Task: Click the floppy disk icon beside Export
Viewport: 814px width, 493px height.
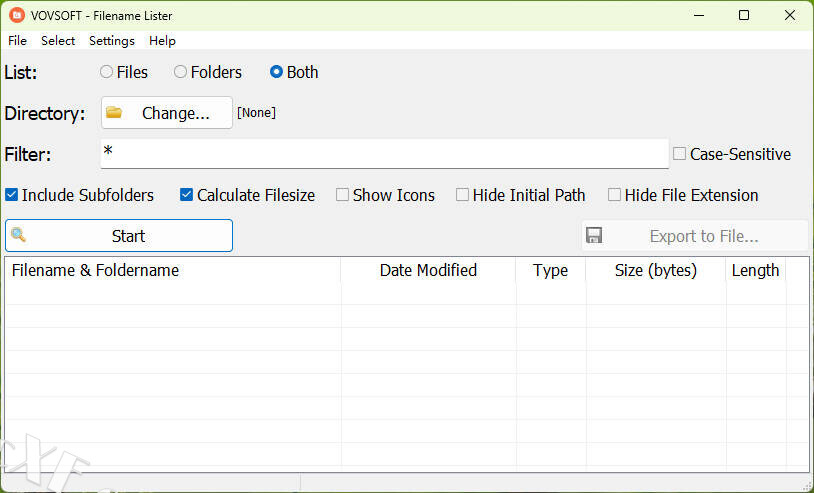Action: point(594,236)
